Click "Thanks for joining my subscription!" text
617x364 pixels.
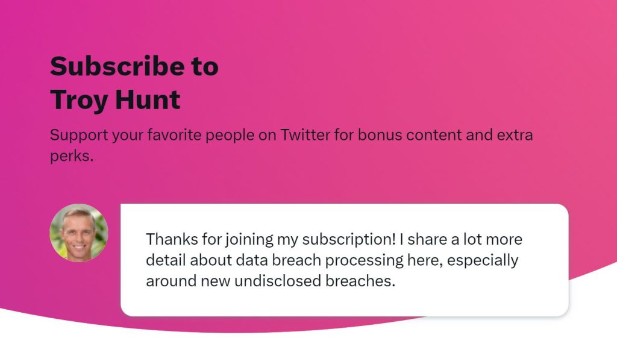coord(271,239)
